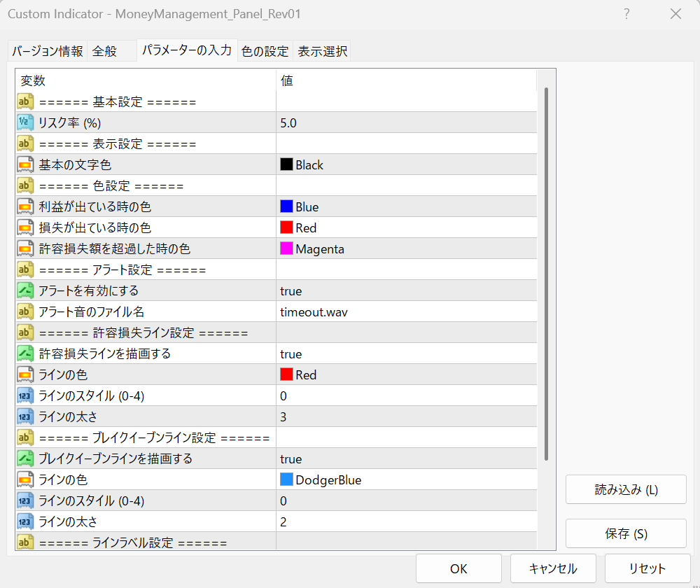Click the bool icon beside アラートを有効にする

coord(25,290)
